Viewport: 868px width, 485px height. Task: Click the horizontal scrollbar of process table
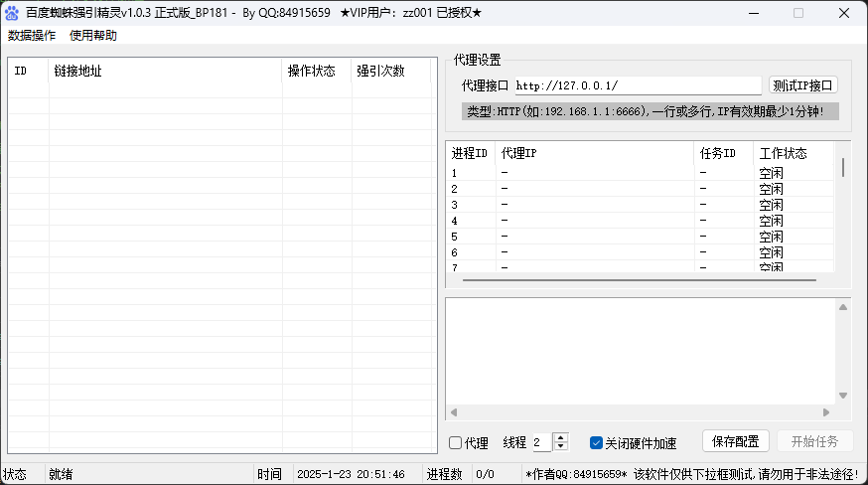[640, 280]
